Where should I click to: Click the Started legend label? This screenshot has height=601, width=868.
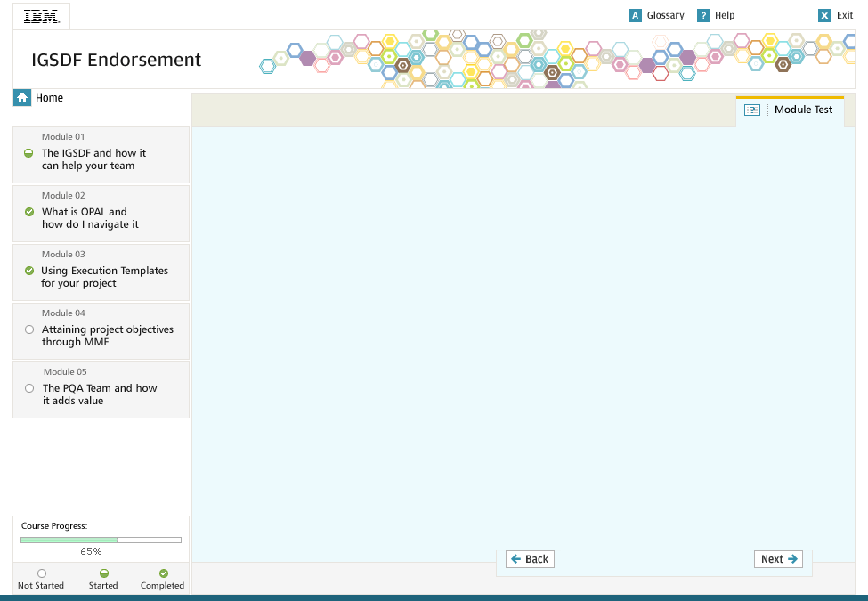click(103, 586)
